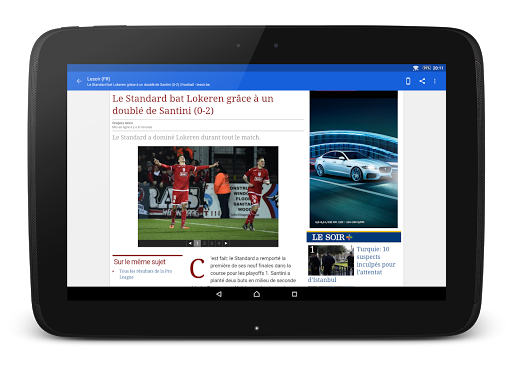This screenshot has height=369, width=512.
Task: Select slide 4 in gallery pager
Action: pyautogui.click(x=219, y=243)
